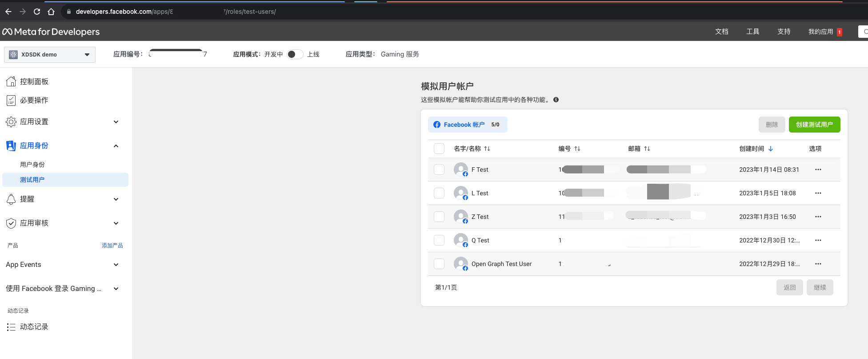This screenshot has width=868, height=359.
Task: Click the browser back arrow
Action: tap(8, 12)
